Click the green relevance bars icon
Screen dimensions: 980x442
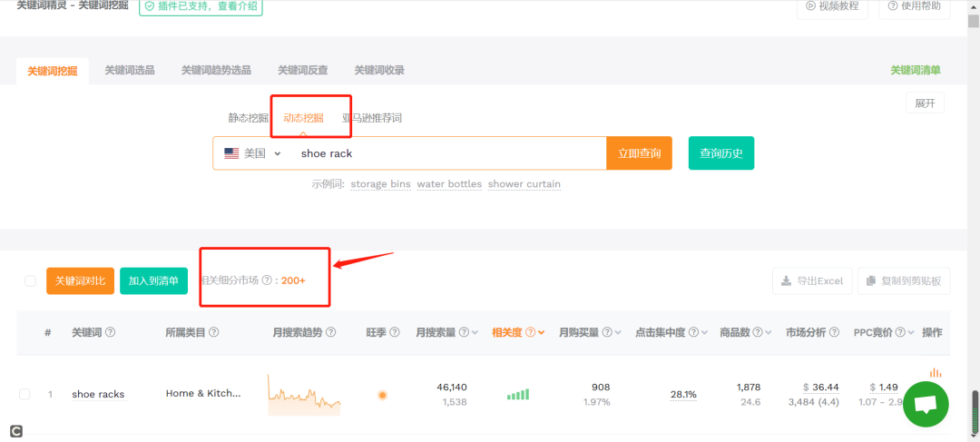pos(518,395)
